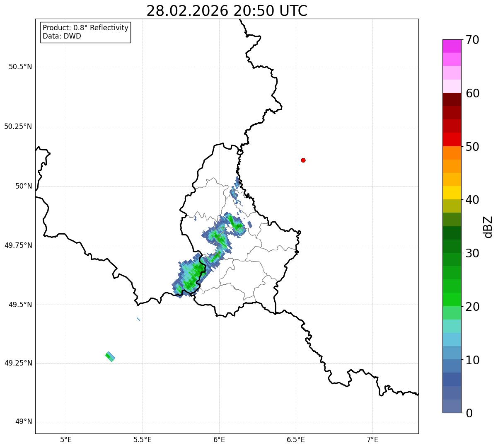Click the 'Product: 0.8° Reflectivity' label

[86, 28]
